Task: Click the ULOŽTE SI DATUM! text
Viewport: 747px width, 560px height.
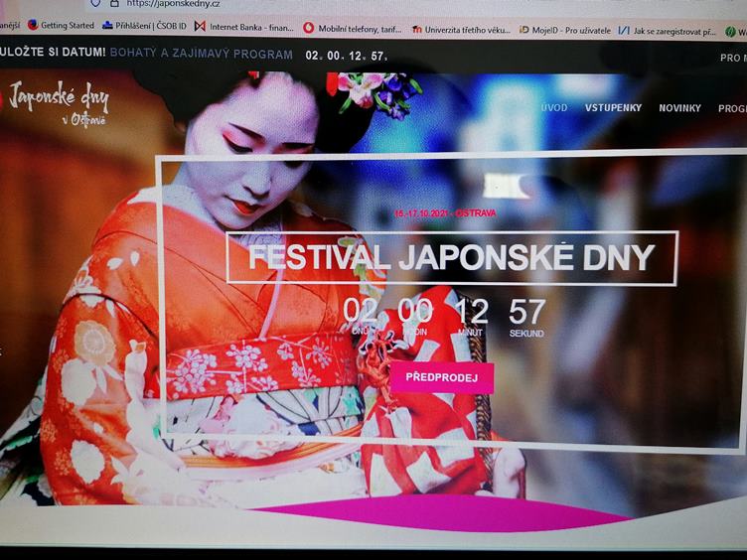Action: 53,52
